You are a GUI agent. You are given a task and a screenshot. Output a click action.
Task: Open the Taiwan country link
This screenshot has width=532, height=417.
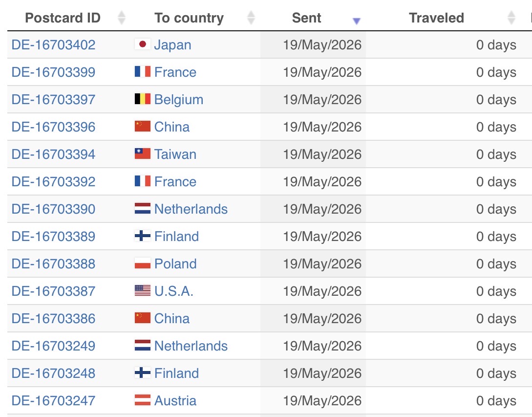coord(175,154)
